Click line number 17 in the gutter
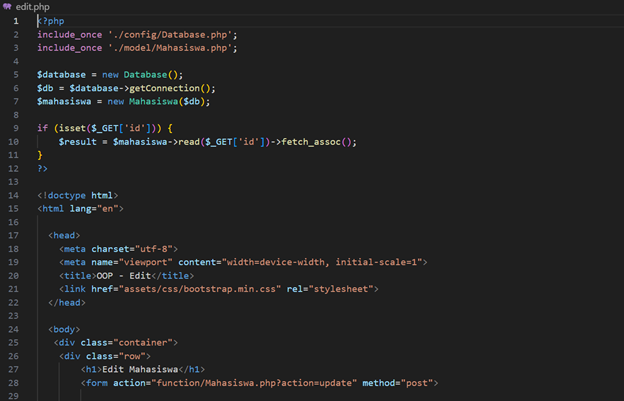The width and height of the screenshot is (624, 401). (13, 235)
